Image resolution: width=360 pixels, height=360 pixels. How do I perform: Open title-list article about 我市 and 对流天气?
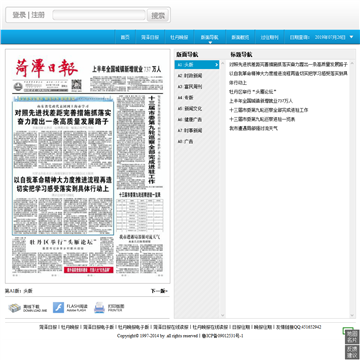click(x=253, y=128)
